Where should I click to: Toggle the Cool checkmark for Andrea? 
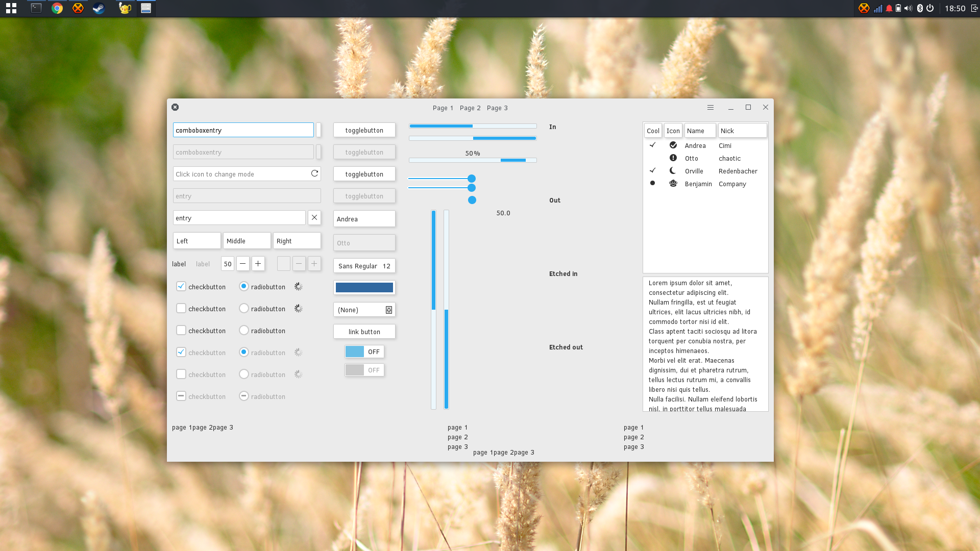(x=652, y=145)
